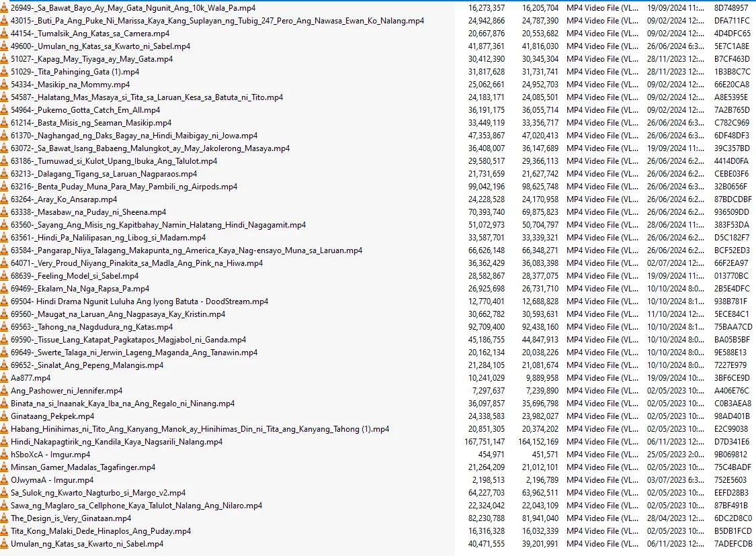Viewport: 756px width, 556px height.
Task: Click the VLC icon of the 49600- file
Action: (4, 46)
